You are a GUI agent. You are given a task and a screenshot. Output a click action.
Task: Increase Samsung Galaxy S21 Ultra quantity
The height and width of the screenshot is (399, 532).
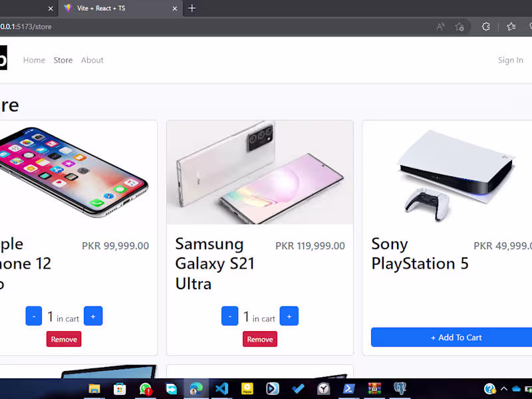tap(289, 317)
